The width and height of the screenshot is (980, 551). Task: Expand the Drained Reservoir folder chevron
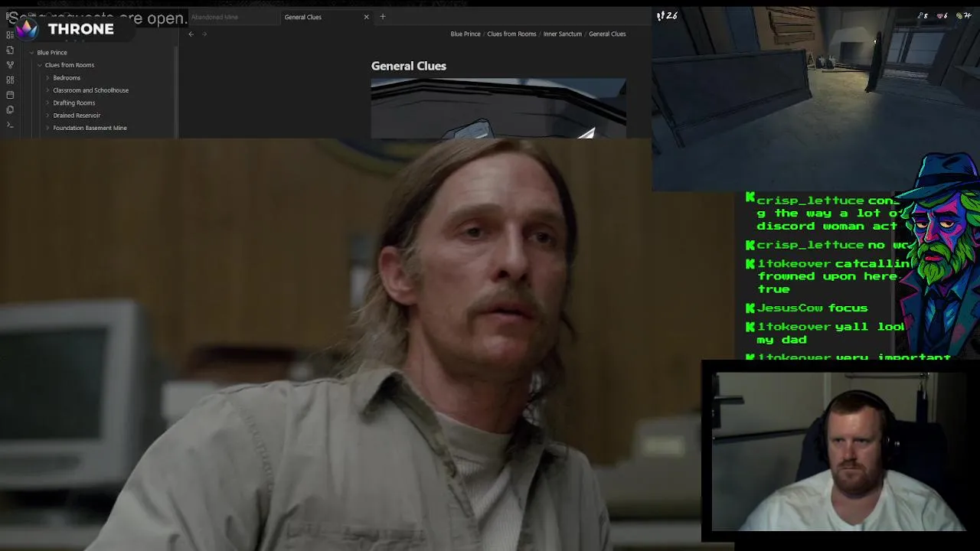[47, 116]
